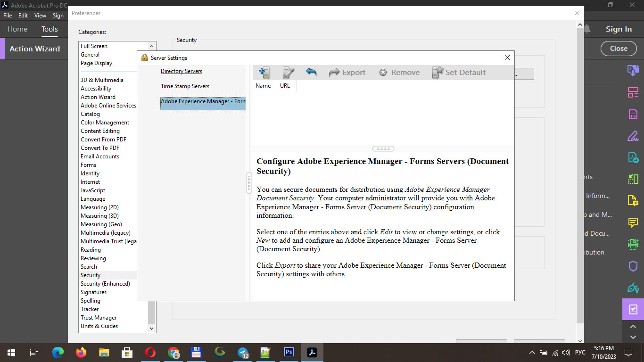Select 3D & Multimedia category
The width and height of the screenshot is (644, 362).
[102, 80]
